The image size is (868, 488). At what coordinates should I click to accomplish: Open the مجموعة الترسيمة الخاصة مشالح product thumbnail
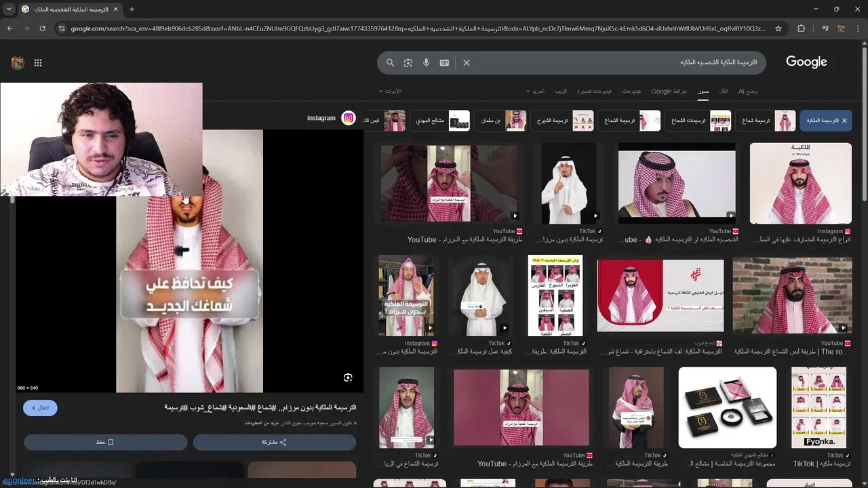[727, 407]
